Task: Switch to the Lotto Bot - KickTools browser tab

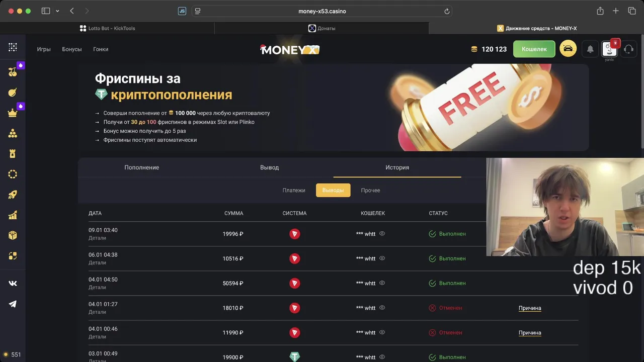Action: 107,28
